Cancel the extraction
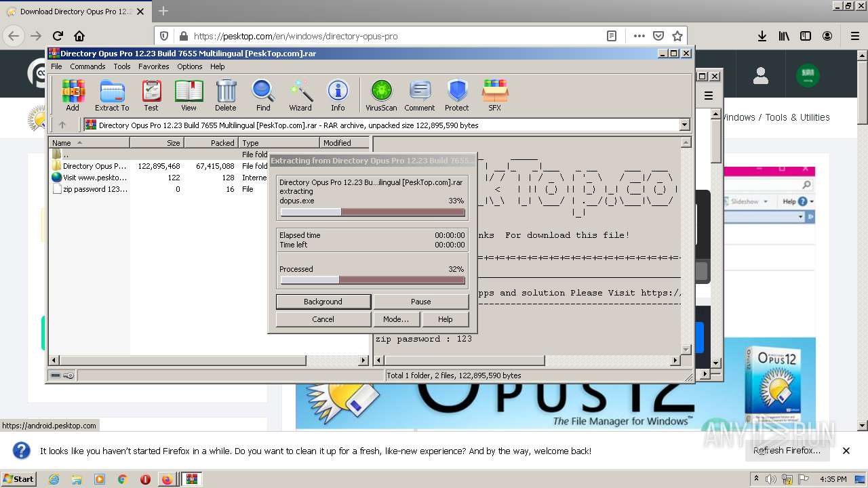 (x=323, y=319)
